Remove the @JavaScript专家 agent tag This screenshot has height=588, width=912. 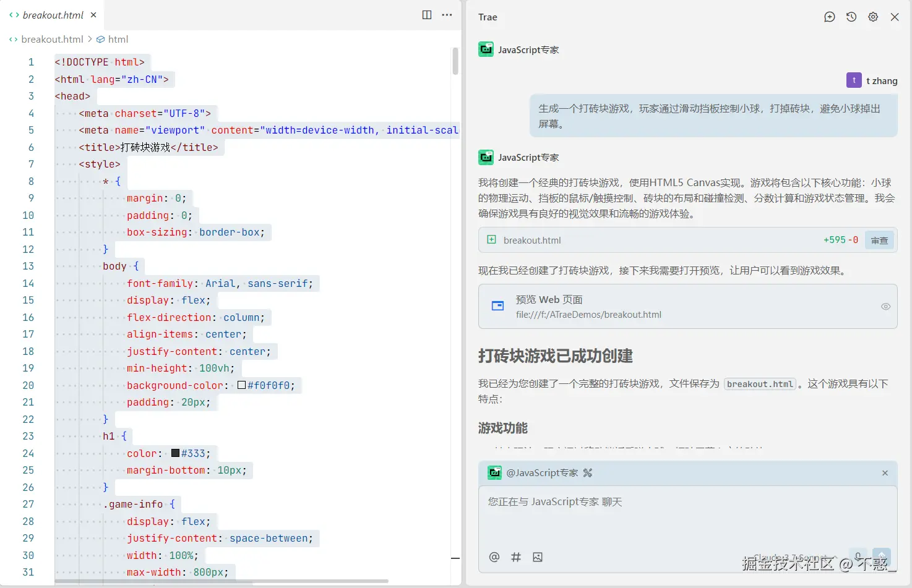point(885,473)
